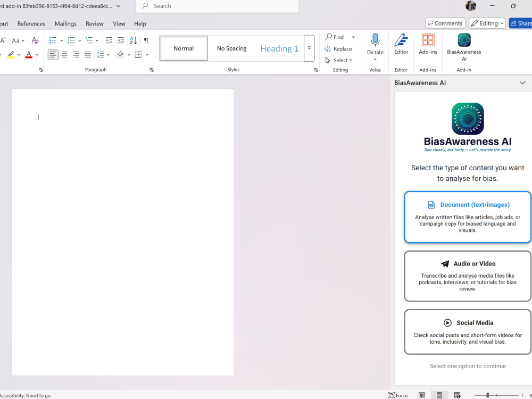Open highlight color dropdown arrow
The width and height of the screenshot is (532, 399).
click(x=19, y=55)
